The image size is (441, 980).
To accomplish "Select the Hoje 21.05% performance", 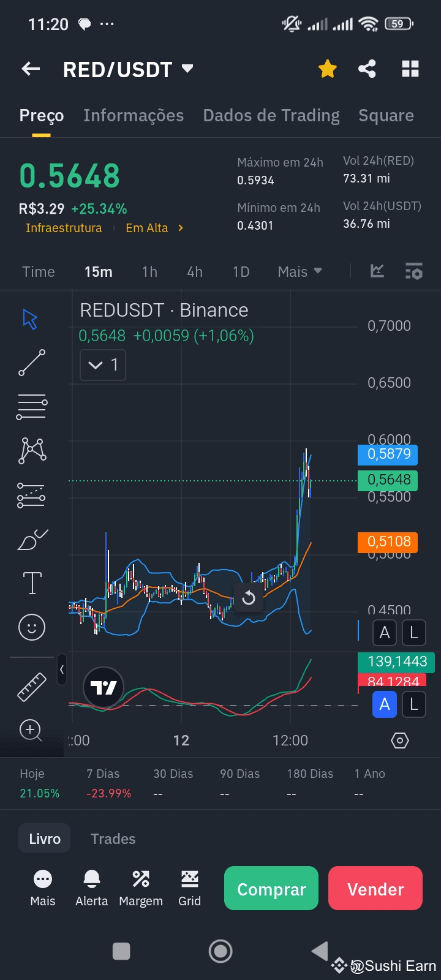I will point(40,783).
